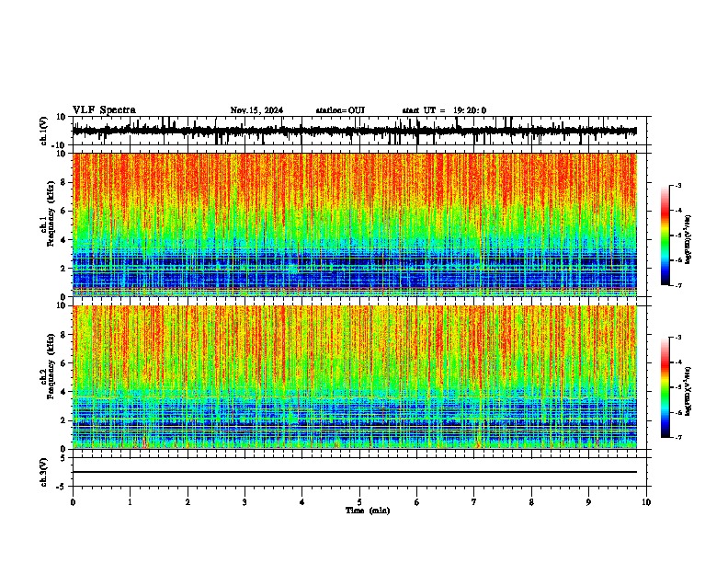
Task: Click the ch.1 color scale bar
Action: pyautogui.click(x=665, y=236)
